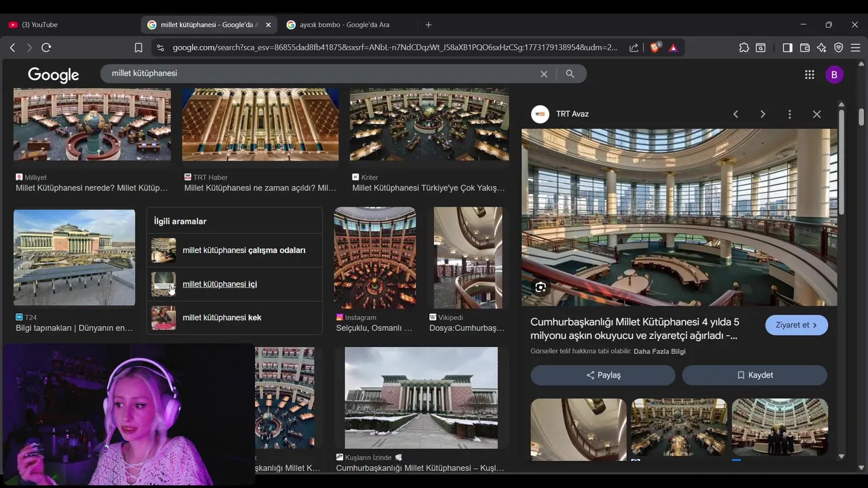The height and width of the screenshot is (488, 868).
Task: Open the Google account avatar B
Action: click(x=834, y=75)
